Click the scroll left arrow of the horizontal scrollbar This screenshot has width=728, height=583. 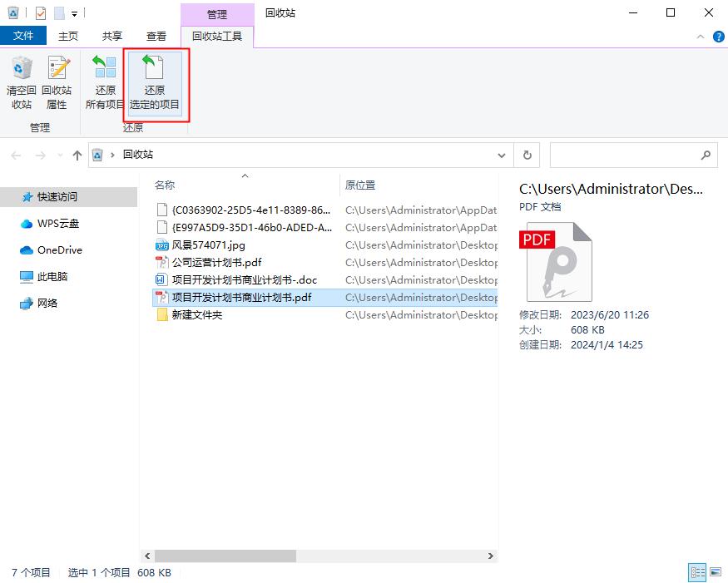[x=147, y=556]
